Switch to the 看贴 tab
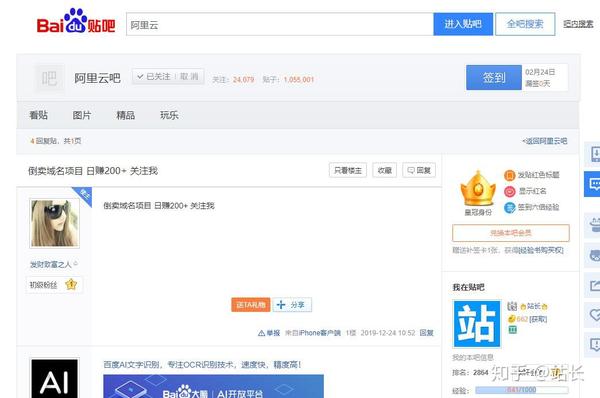Screen dimensions: 600x398 [39, 115]
